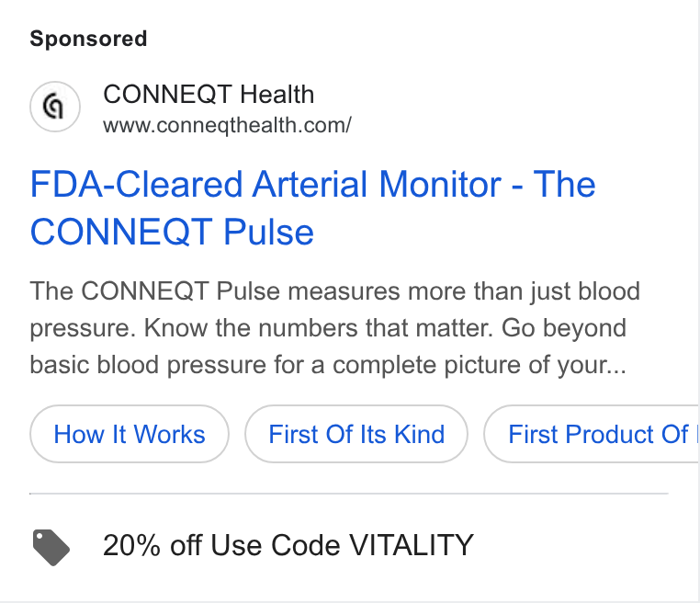Click the CONNEQT Health advertiser name
This screenshot has width=700, height=603.
209,95
